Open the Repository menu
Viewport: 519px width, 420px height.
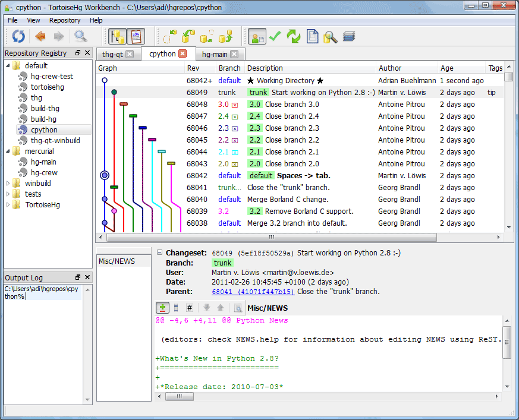65,20
